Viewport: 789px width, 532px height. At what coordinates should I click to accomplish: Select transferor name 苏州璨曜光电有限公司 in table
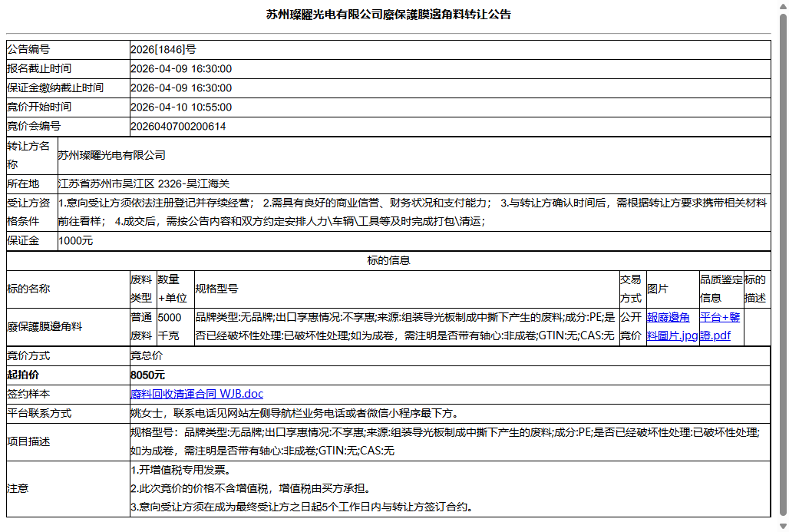(112, 155)
